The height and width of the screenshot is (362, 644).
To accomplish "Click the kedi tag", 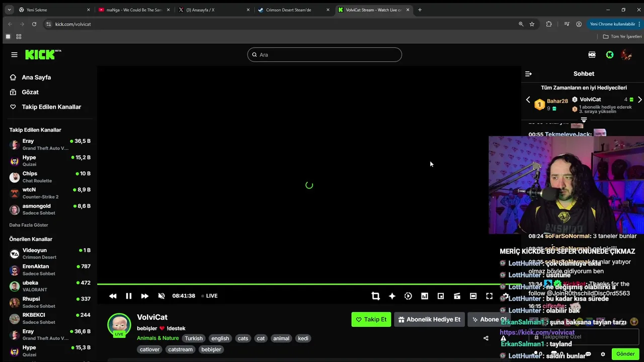I will (x=303, y=338).
